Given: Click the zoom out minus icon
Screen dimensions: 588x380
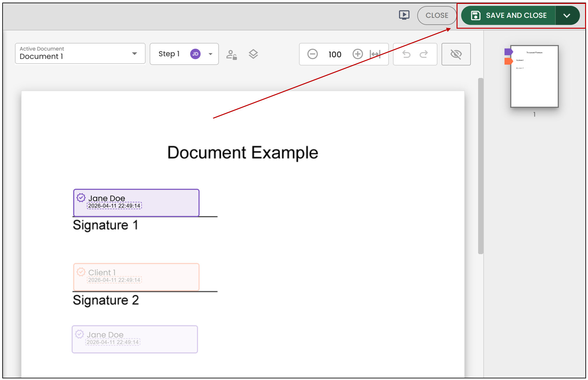Looking at the screenshot, I should (313, 54).
